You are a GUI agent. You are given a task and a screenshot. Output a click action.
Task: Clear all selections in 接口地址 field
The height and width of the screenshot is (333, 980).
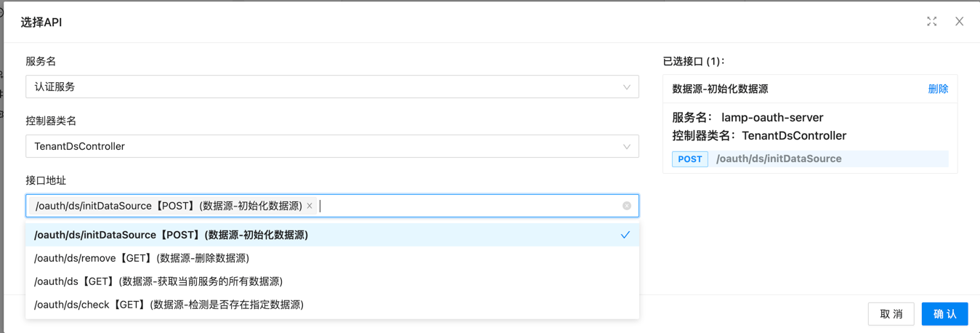(x=626, y=206)
